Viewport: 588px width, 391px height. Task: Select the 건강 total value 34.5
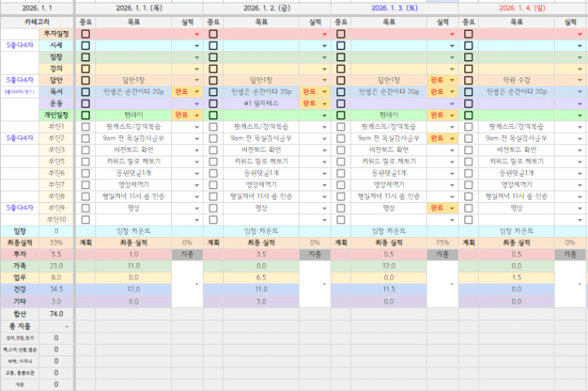tap(56, 289)
